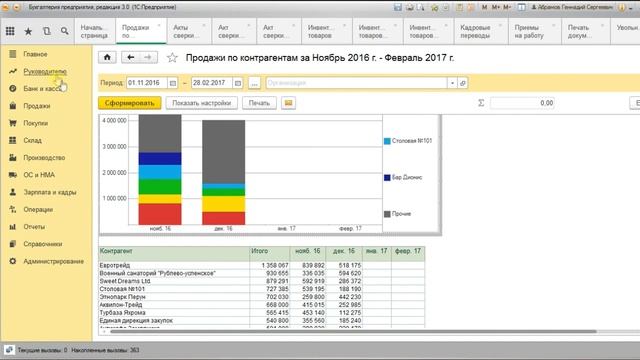
Task: Switch to the Начальная страница tab
Action: coord(95,31)
